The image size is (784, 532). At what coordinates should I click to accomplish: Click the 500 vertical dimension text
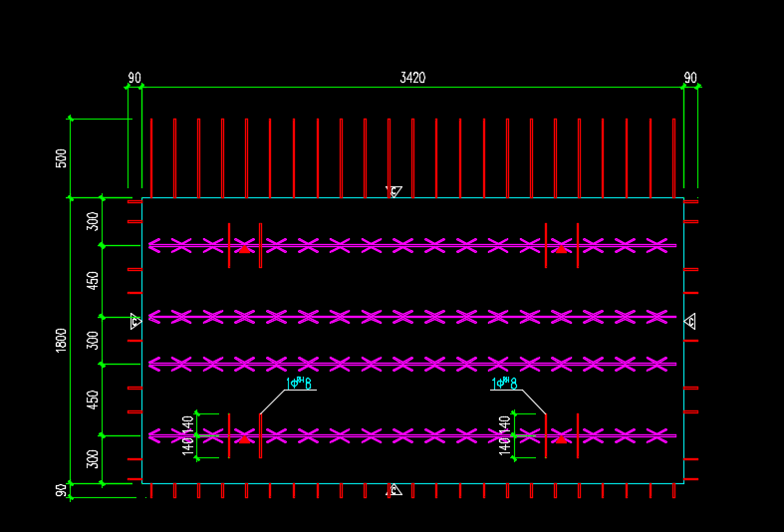(61, 158)
